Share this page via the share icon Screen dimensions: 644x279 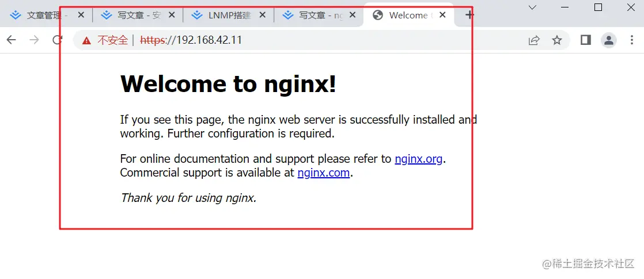click(533, 40)
